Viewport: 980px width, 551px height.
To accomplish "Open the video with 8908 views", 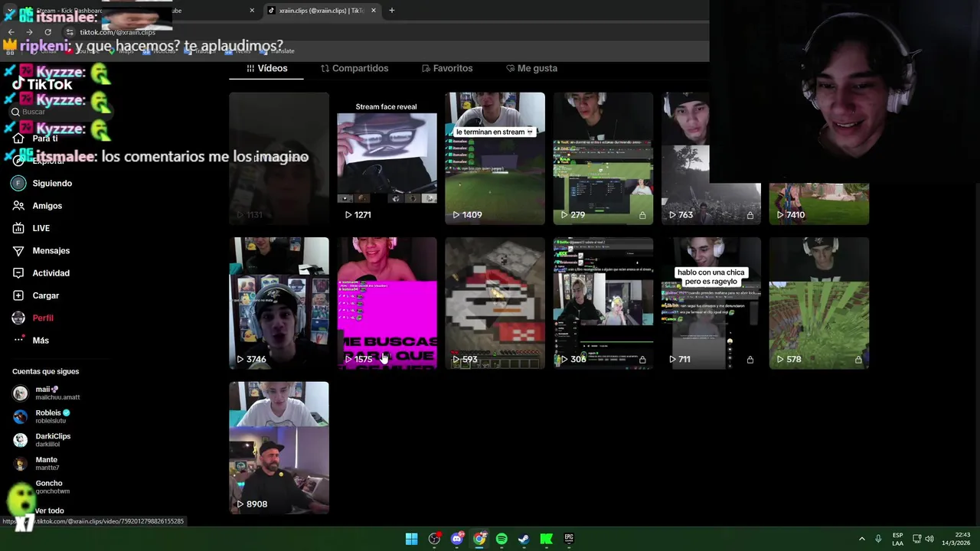I will (x=279, y=448).
